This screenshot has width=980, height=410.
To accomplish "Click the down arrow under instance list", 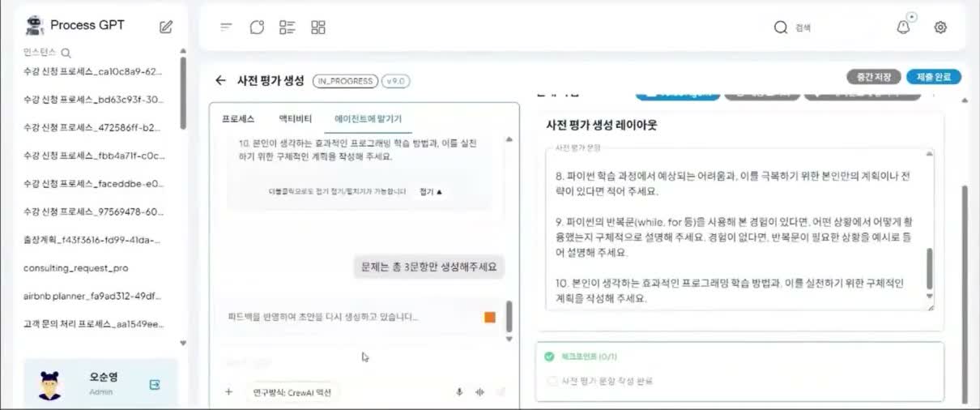I will [x=183, y=343].
